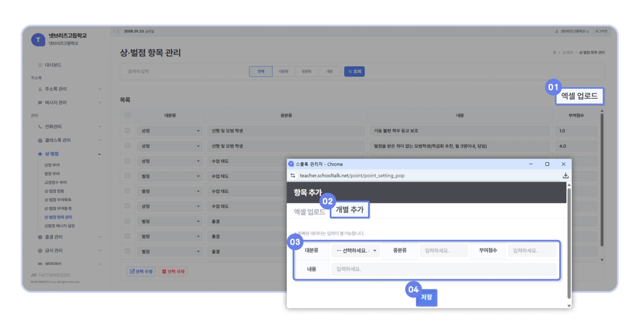The width and height of the screenshot is (644, 332).
Task: Click the download icon in the Chrome popup
Action: (565, 176)
